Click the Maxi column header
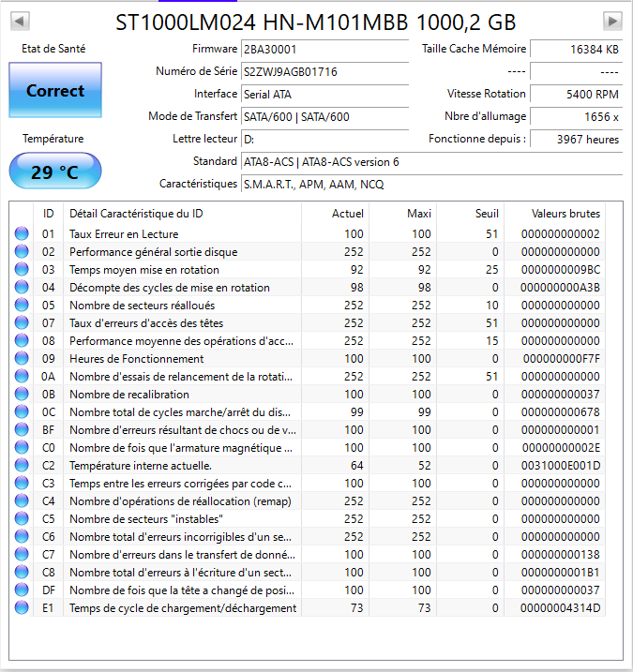 pyautogui.click(x=402, y=213)
